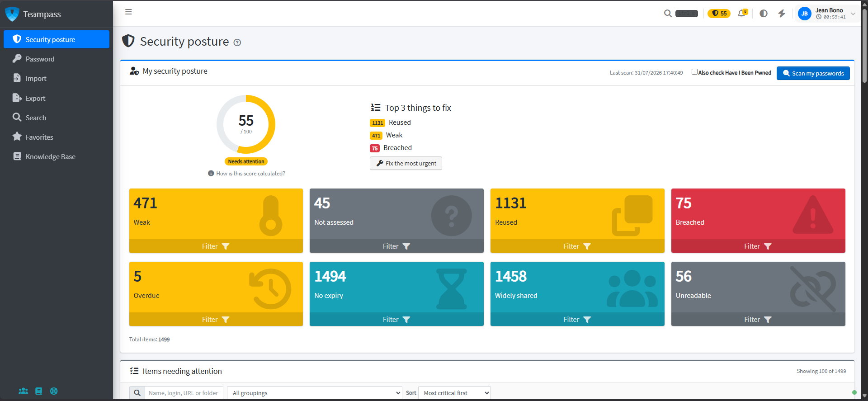Viewport: 868px width, 401px height.
Task: Focus the Name, login, URL or folder field
Action: click(184, 393)
